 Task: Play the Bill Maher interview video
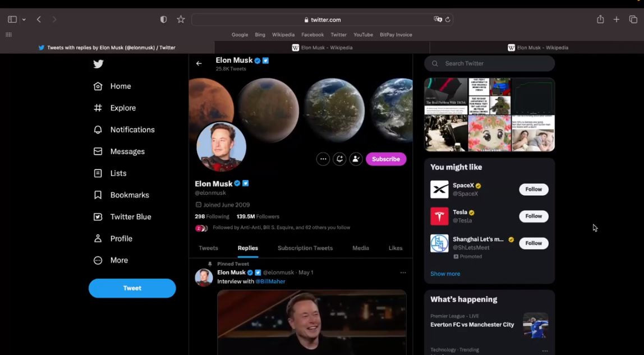point(312,322)
